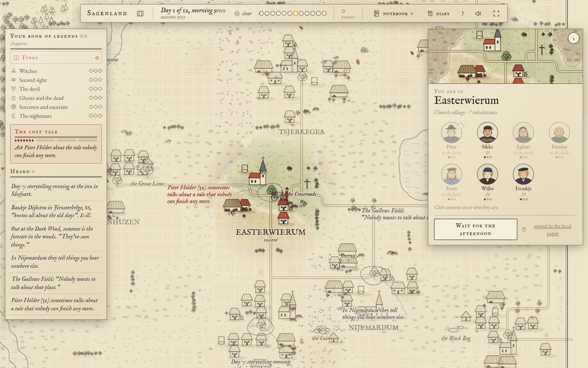Mute the game sound
588x368 pixels.
[478, 13]
